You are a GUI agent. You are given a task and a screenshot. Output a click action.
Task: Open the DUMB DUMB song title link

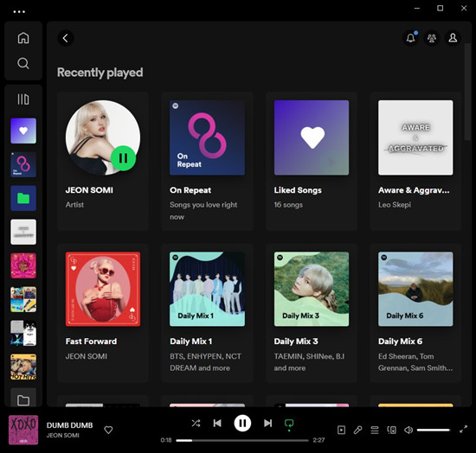[x=69, y=425]
